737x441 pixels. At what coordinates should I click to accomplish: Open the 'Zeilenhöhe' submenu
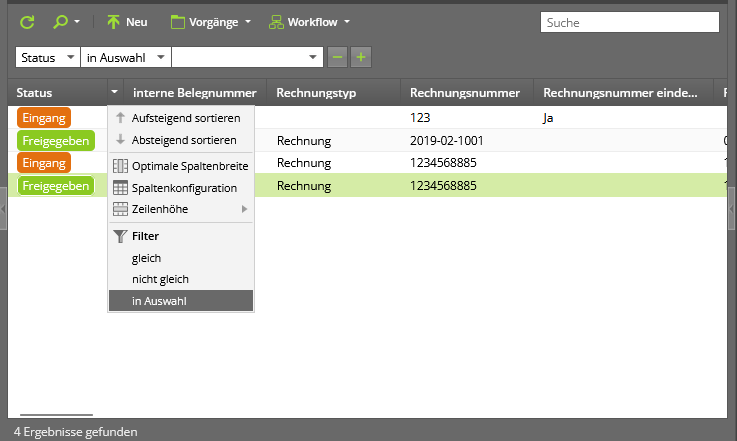pyautogui.click(x=181, y=209)
